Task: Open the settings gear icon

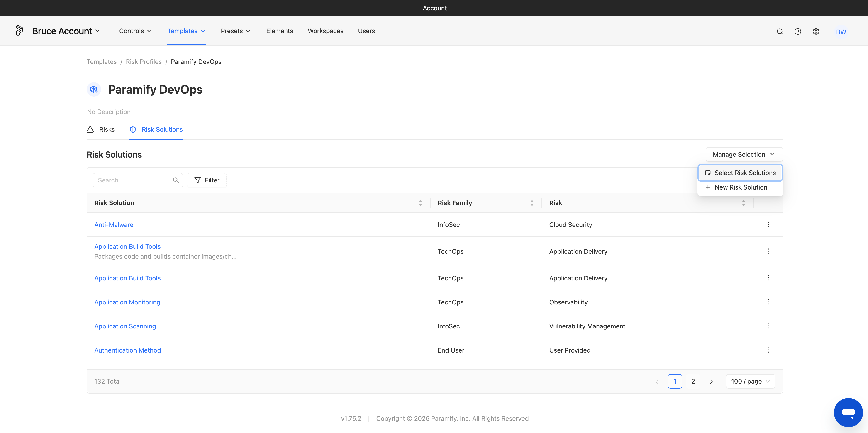Action: [x=816, y=31]
